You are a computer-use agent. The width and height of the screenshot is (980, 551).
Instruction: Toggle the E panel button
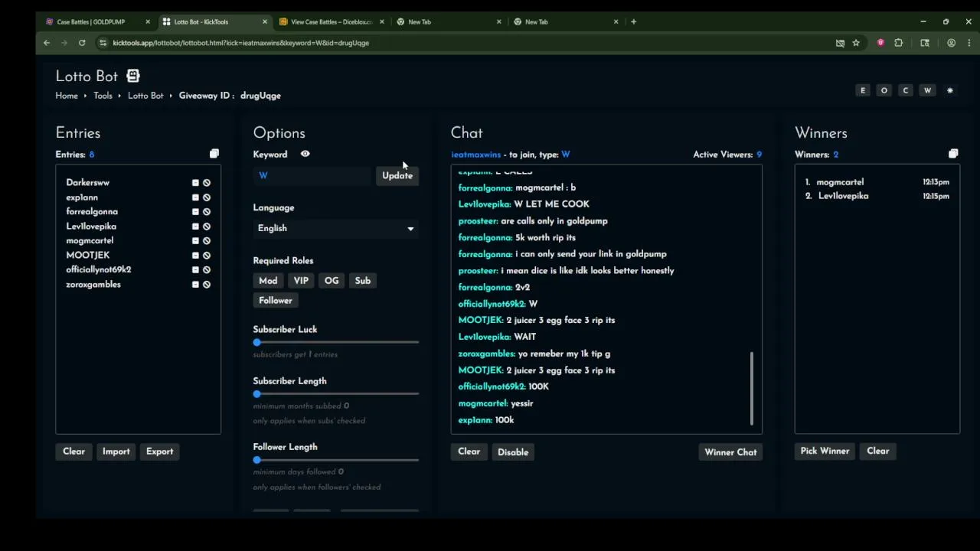click(x=863, y=90)
